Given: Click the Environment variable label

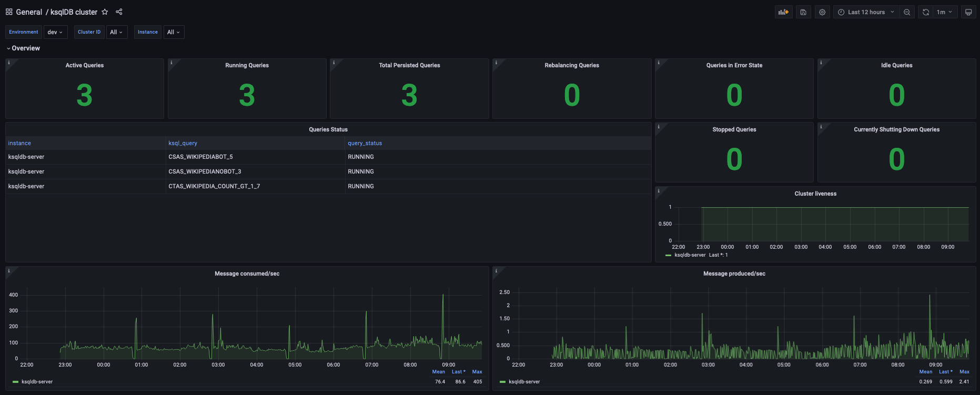Looking at the screenshot, I should coord(24,32).
